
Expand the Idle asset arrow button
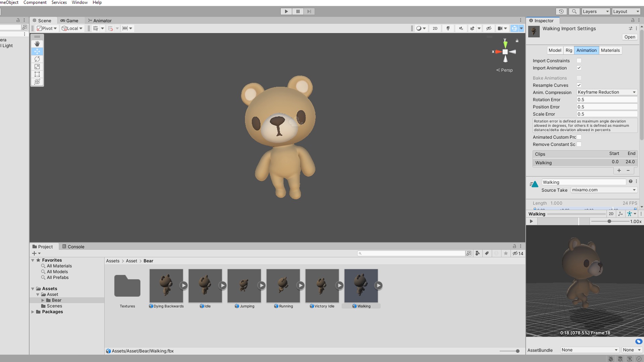(222, 286)
